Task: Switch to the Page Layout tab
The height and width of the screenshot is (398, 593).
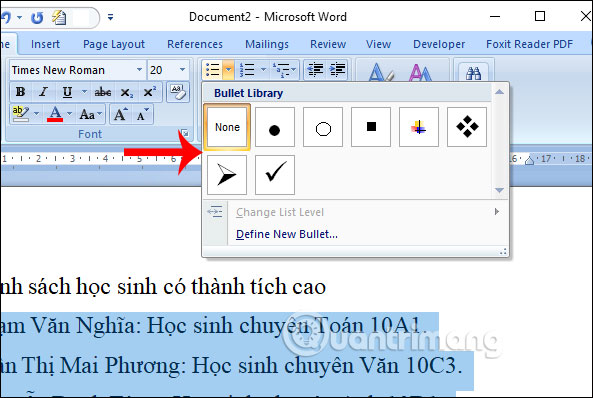Action: pyautogui.click(x=114, y=44)
